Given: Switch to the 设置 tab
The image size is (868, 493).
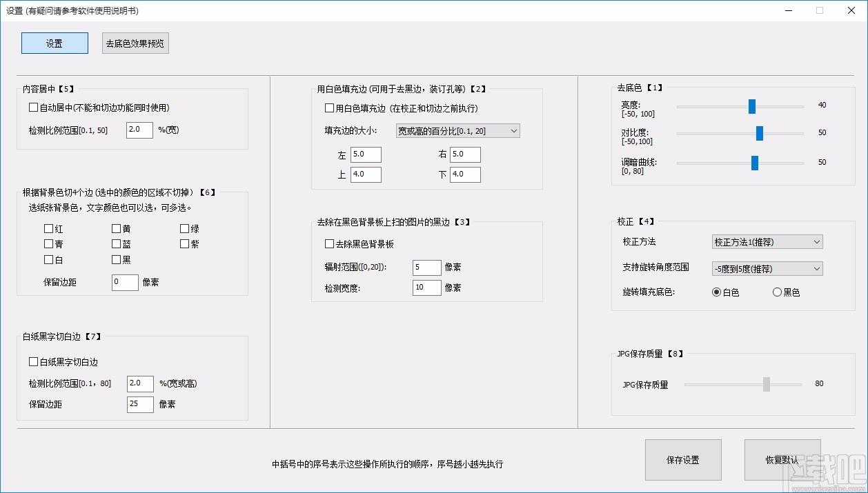Looking at the screenshot, I should (x=55, y=43).
